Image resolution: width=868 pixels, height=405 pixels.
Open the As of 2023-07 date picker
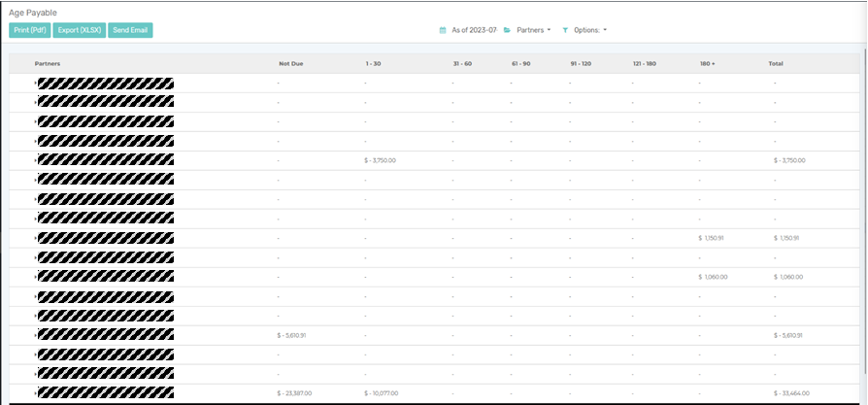click(475, 30)
